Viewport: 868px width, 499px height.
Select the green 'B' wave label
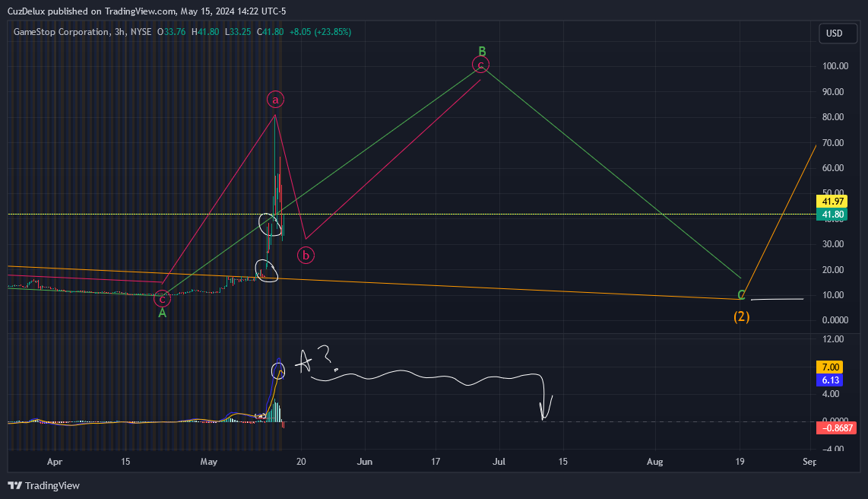pyautogui.click(x=482, y=52)
